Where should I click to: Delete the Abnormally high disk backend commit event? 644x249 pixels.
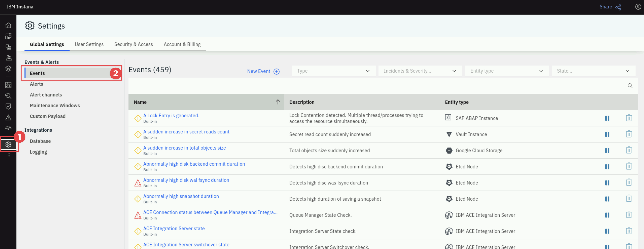tap(628, 166)
